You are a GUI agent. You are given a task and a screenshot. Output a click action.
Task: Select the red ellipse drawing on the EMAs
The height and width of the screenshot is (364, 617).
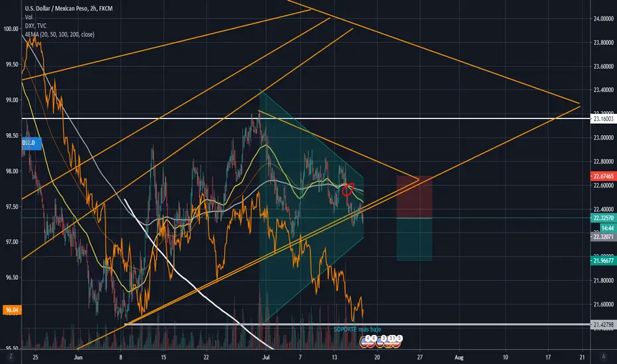point(348,189)
